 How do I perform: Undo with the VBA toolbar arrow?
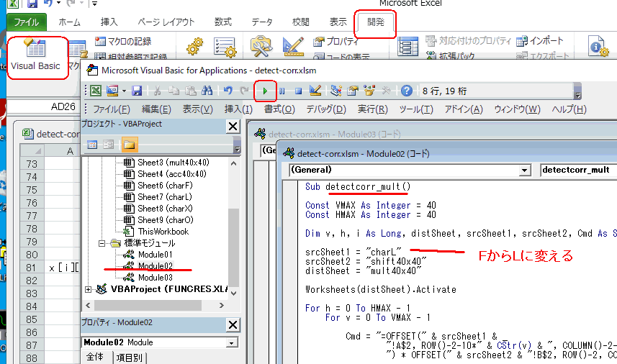tap(228, 91)
